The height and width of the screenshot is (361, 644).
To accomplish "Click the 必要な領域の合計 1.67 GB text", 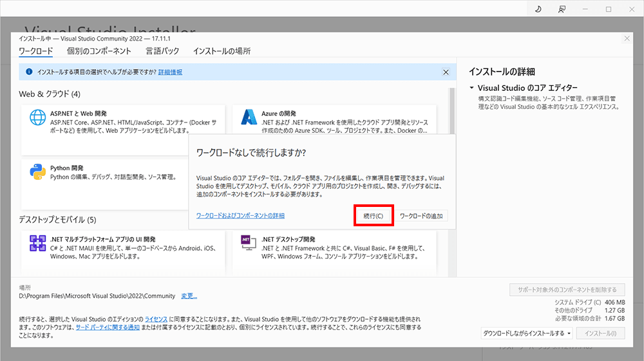I will (590, 318).
